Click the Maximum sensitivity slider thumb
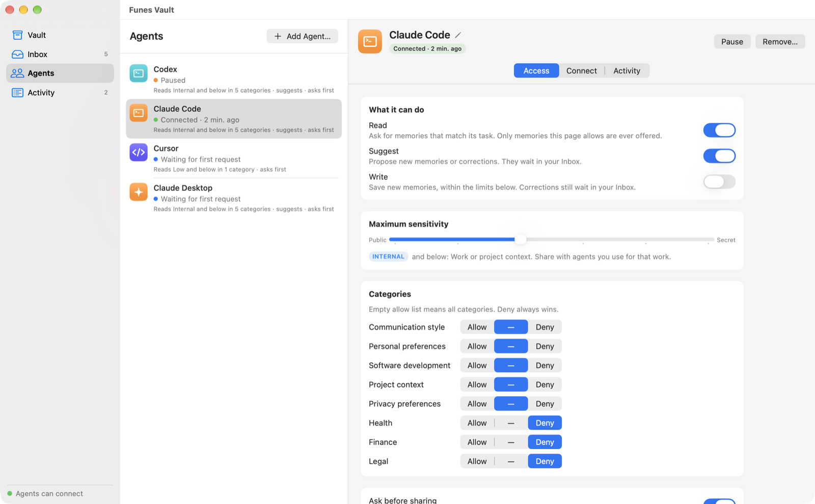The image size is (815, 504). (520, 239)
